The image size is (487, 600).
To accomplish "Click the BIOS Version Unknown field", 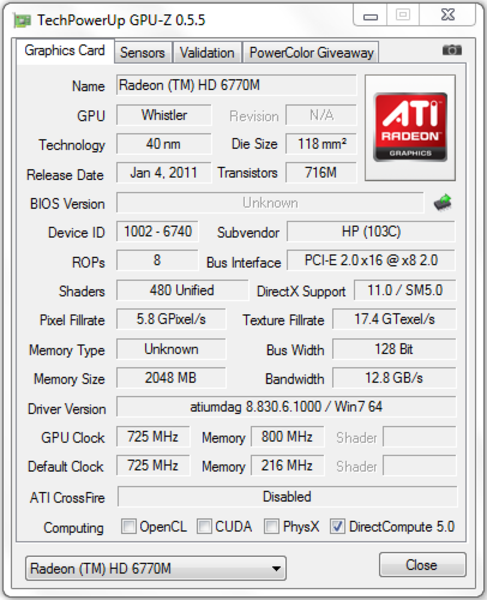I will pos(270,203).
